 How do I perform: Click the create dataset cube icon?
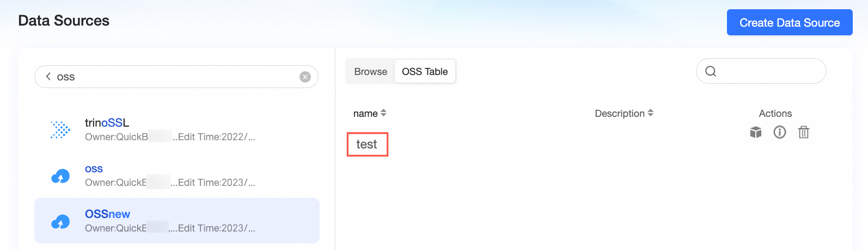pos(756,132)
